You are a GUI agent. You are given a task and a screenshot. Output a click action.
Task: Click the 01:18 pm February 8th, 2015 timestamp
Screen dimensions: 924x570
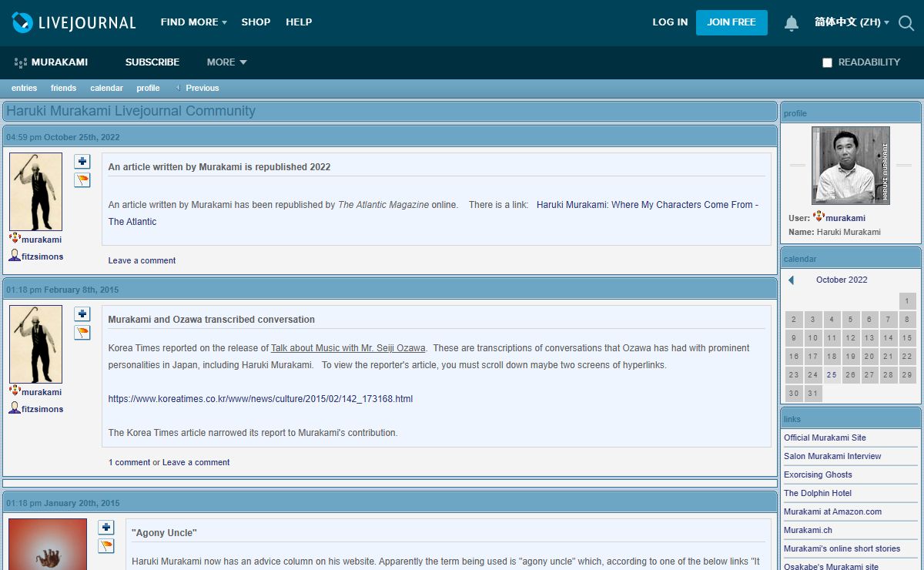pos(62,290)
